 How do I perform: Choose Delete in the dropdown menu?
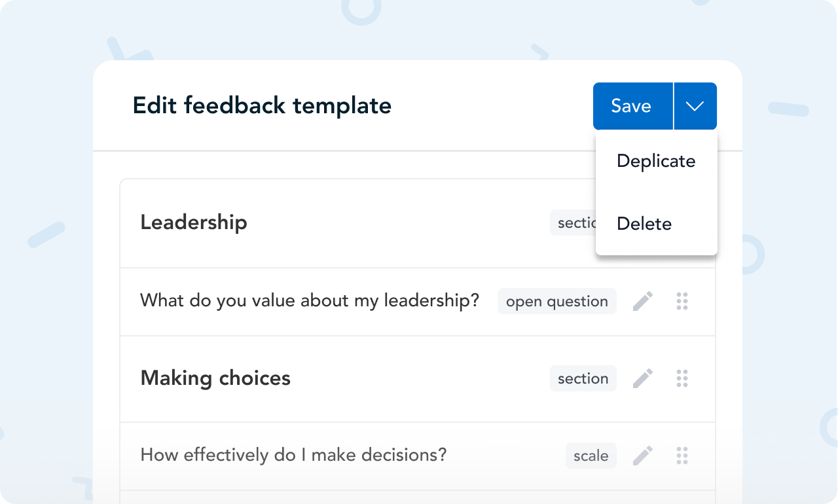tap(644, 224)
